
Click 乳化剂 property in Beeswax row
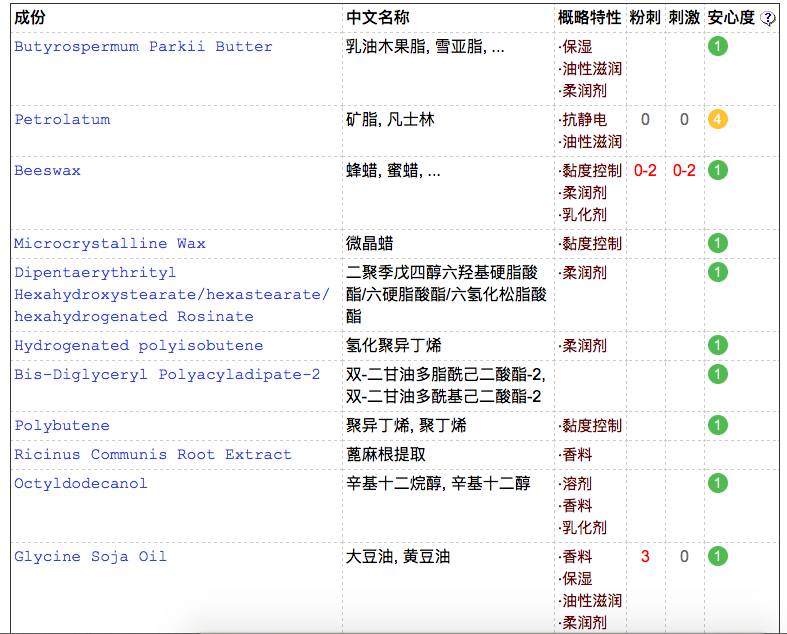(x=583, y=215)
